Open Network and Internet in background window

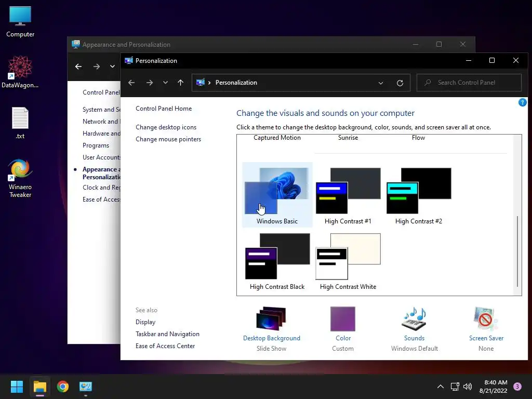tap(101, 122)
